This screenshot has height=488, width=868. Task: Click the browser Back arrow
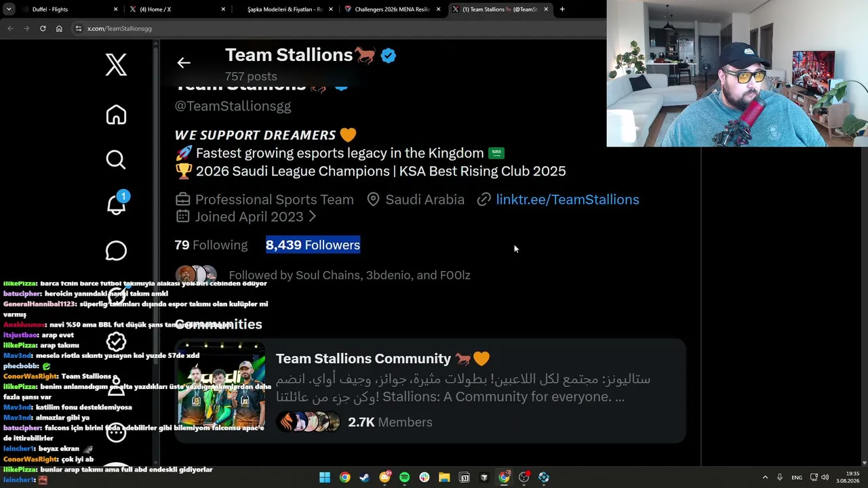point(10,28)
